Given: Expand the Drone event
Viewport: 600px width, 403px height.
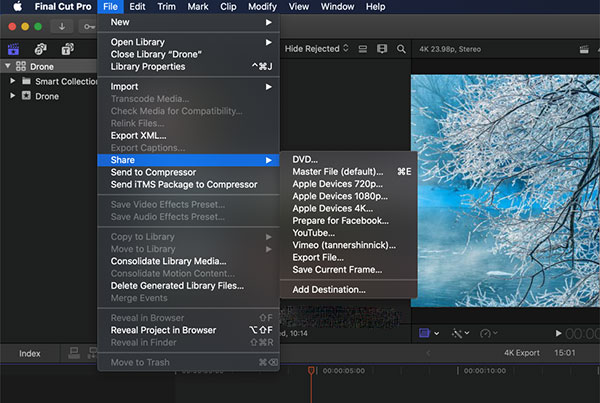Looking at the screenshot, I should (x=13, y=95).
